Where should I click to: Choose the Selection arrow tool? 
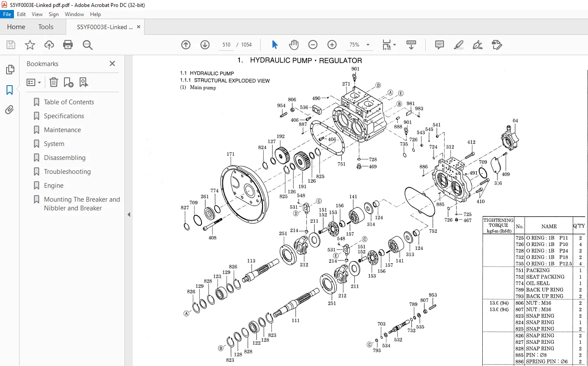coord(275,45)
